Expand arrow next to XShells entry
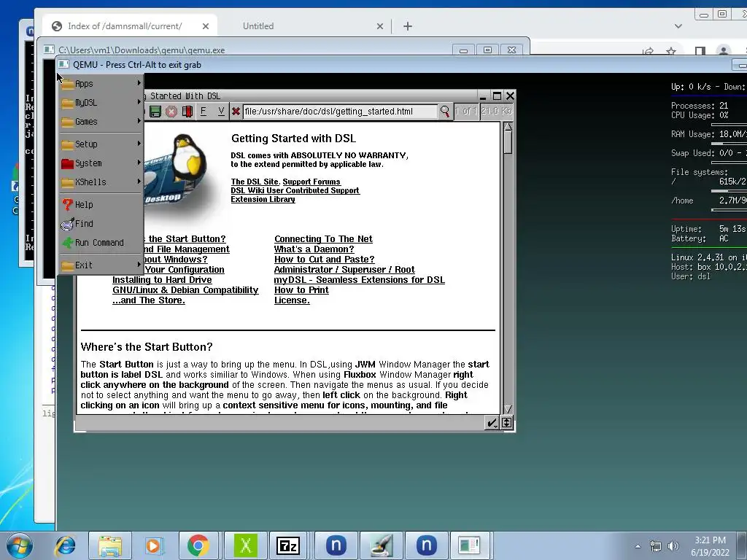 coord(139,182)
